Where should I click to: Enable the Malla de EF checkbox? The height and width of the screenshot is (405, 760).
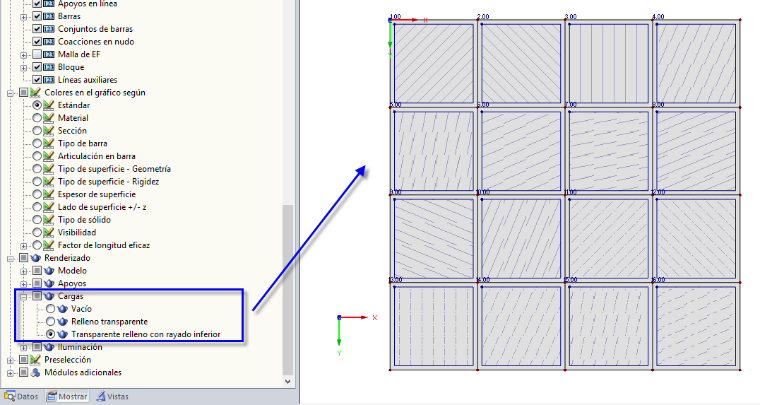[37, 54]
